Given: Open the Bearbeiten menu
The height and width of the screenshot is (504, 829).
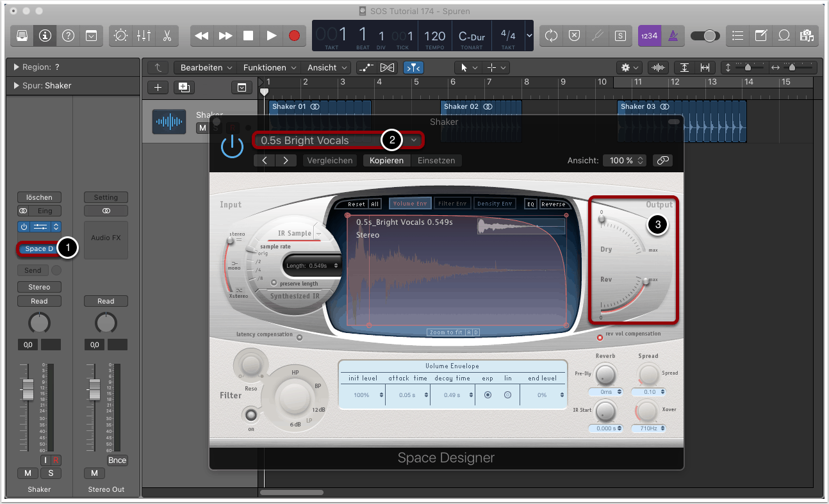Looking at the screenshot, I should coord(205,67).
